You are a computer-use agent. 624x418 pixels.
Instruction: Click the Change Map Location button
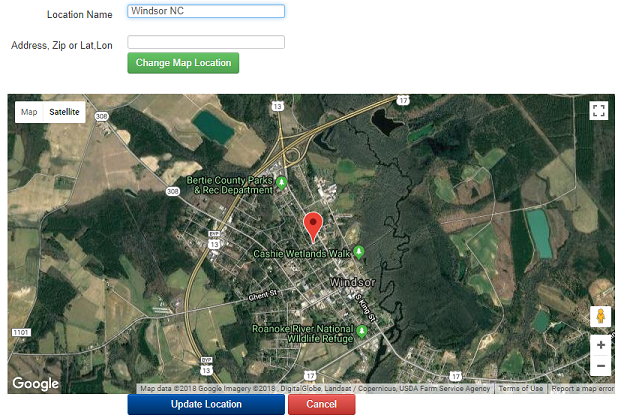(x=183, y=63)
